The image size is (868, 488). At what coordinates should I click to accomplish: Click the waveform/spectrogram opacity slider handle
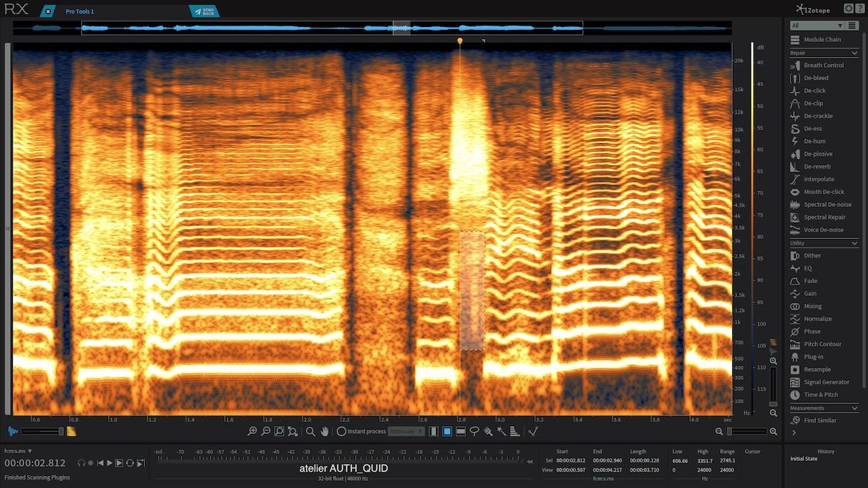pos(61,431)
